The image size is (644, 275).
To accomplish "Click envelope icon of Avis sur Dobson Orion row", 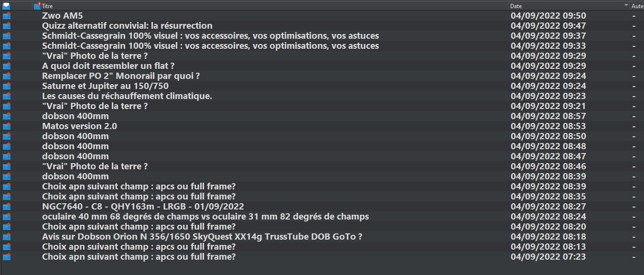I will 7,237.
